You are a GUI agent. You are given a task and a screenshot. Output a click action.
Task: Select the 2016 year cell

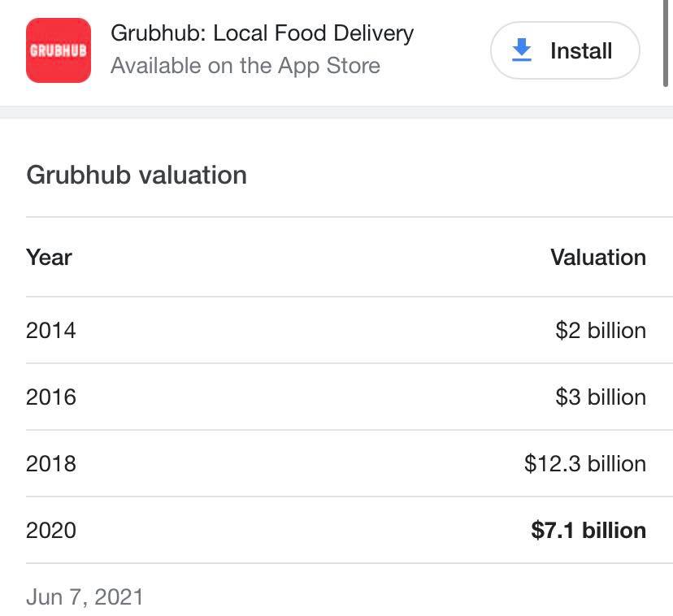point(50,397)
